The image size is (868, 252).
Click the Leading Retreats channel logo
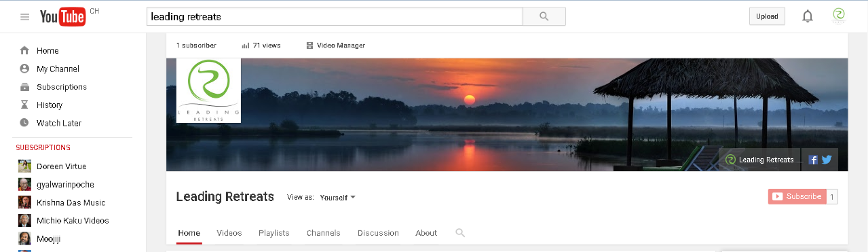tap(208, 90)
